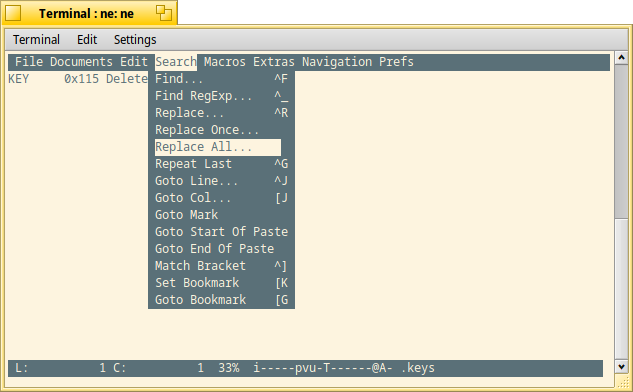Image resolution: width=633 pixels, height=392 pixels.
Task: Select Find RegExp... menu entry
Action: [x=221, y=96]
